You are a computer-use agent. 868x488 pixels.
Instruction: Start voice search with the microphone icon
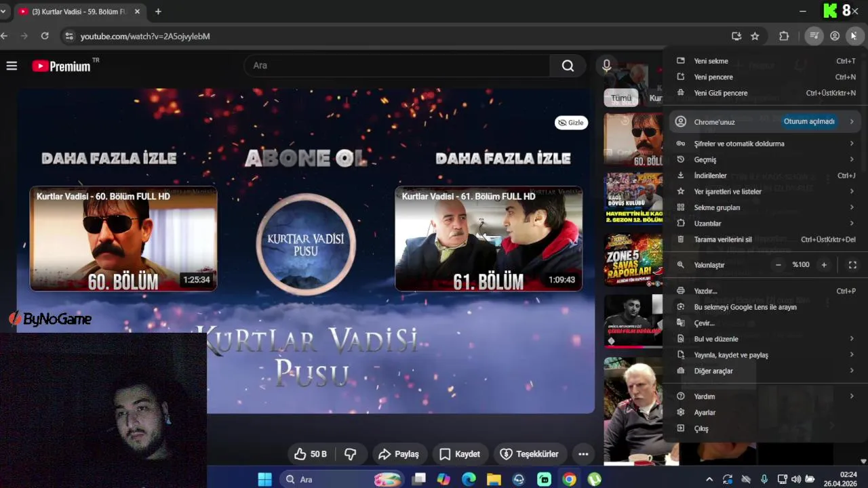pos(606,66)
